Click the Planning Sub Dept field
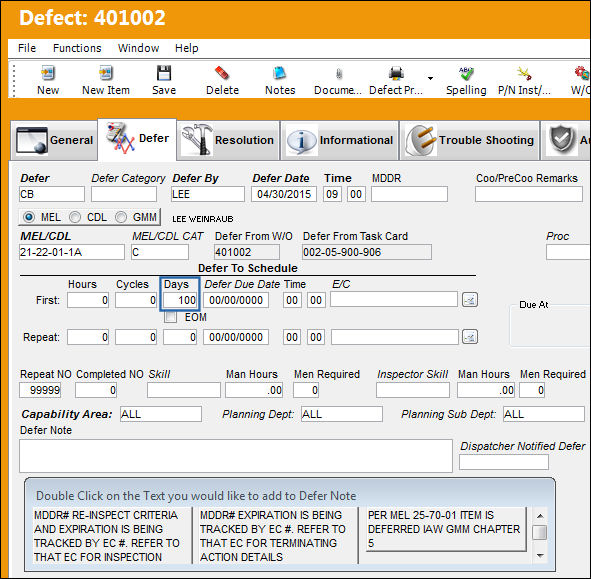Image resolution: width=591 pixels, height=579 pixels. 544,414
